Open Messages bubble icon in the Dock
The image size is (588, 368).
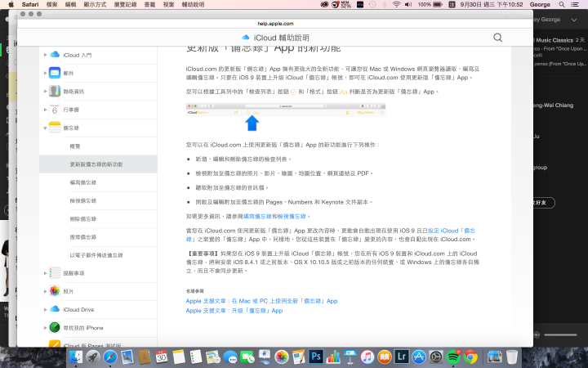tap(230, 357)
